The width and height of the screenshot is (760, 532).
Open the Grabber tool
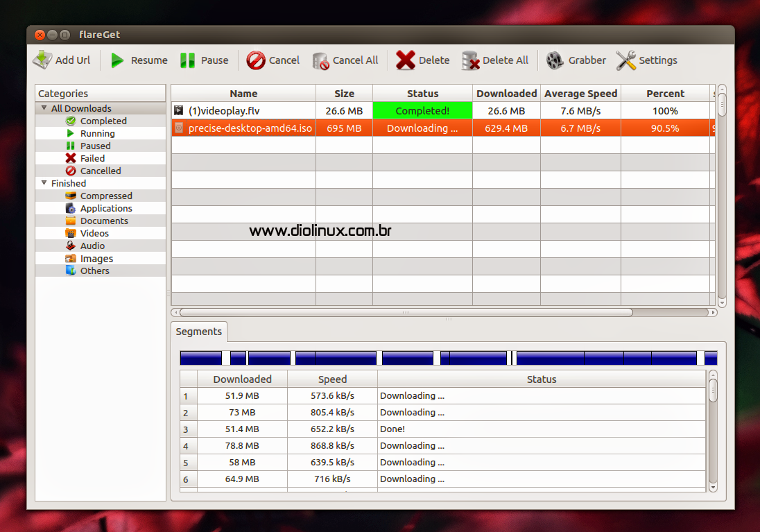pyautogui.click(x=554, y=60)
